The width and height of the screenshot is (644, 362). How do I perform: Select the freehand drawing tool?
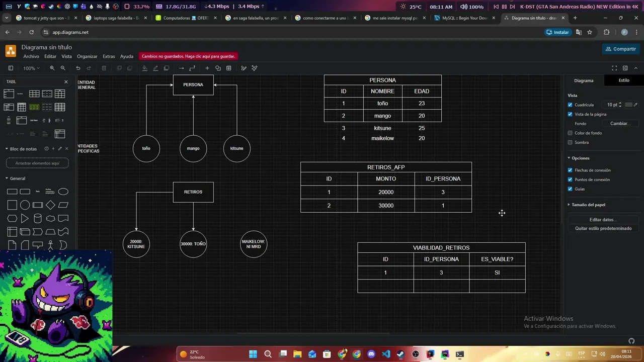244,68
